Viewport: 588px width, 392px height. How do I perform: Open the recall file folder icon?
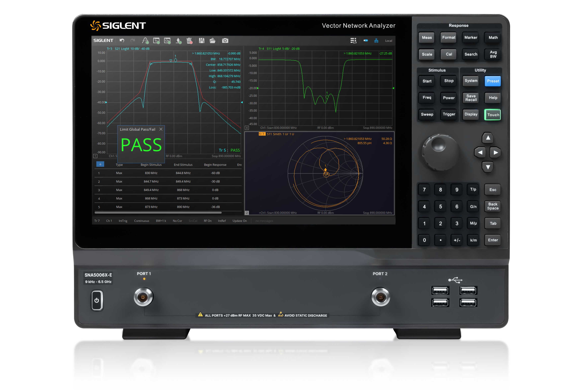[212, 40]
